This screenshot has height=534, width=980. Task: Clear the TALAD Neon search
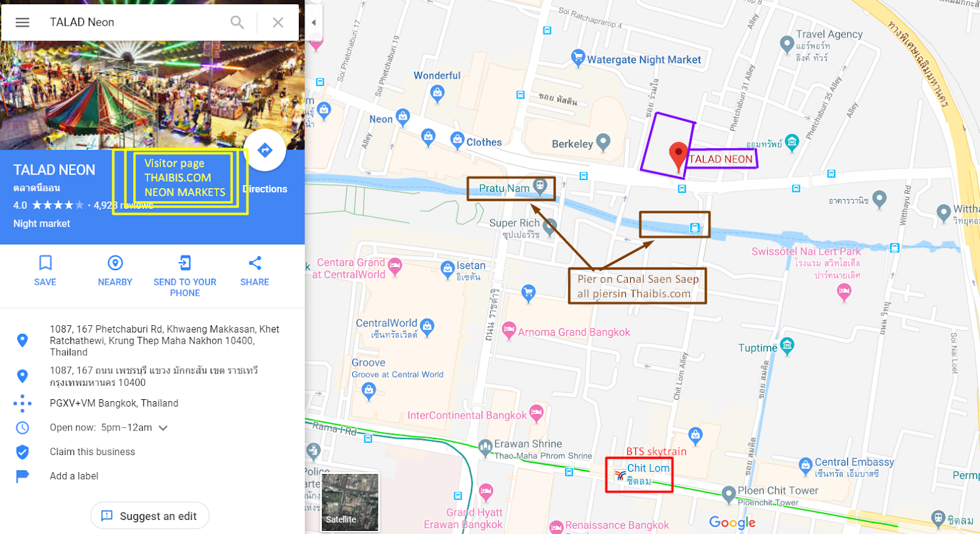[x=278, y=23]
